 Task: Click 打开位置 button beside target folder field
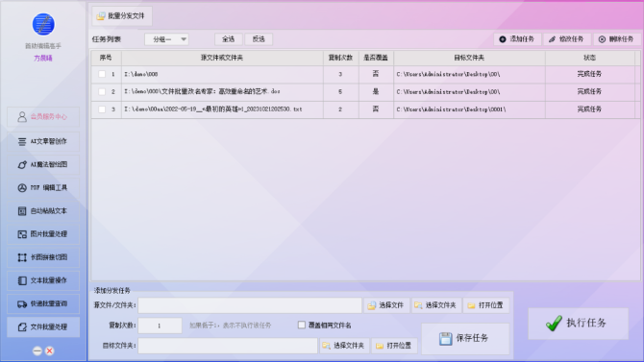[394, 346]
